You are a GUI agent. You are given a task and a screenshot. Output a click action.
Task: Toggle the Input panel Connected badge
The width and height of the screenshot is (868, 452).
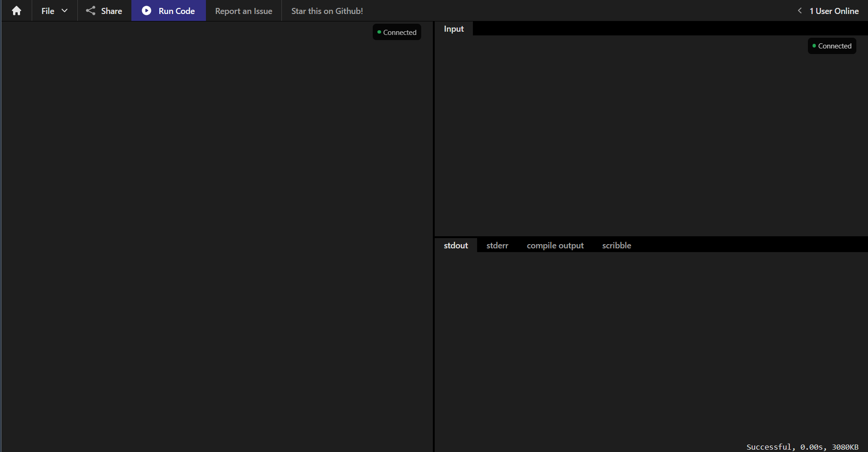(832, 46)
